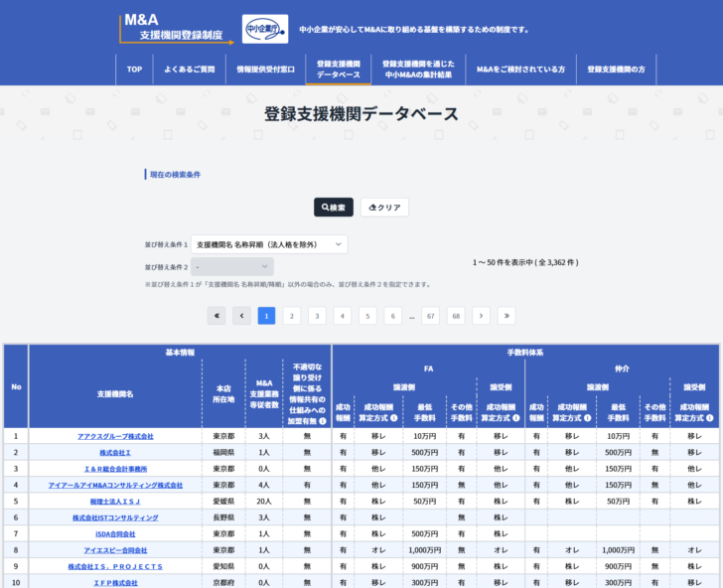Open the 並び替え条件1 dropdown
Screen dimensions: 723x588
pos(269,244)
